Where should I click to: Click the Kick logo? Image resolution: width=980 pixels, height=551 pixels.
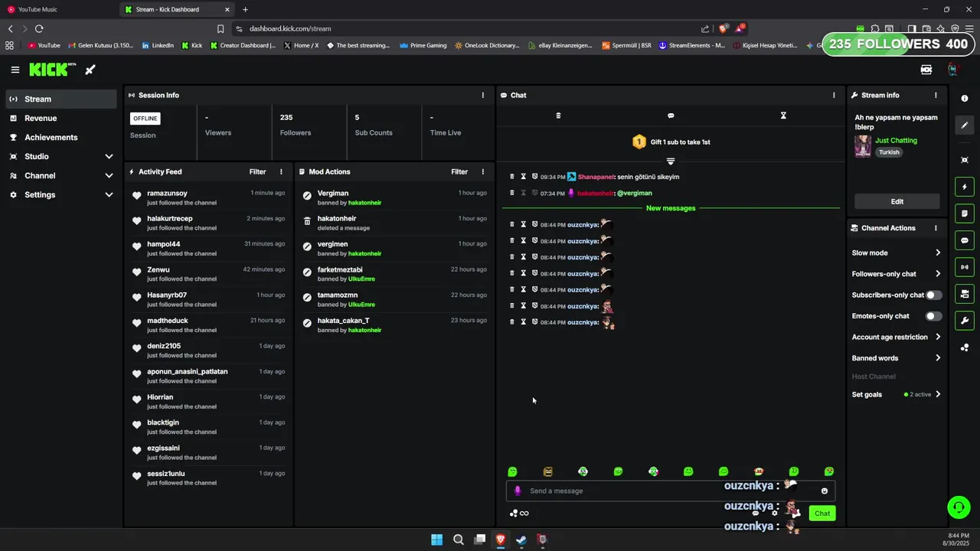tap(52, 70)
